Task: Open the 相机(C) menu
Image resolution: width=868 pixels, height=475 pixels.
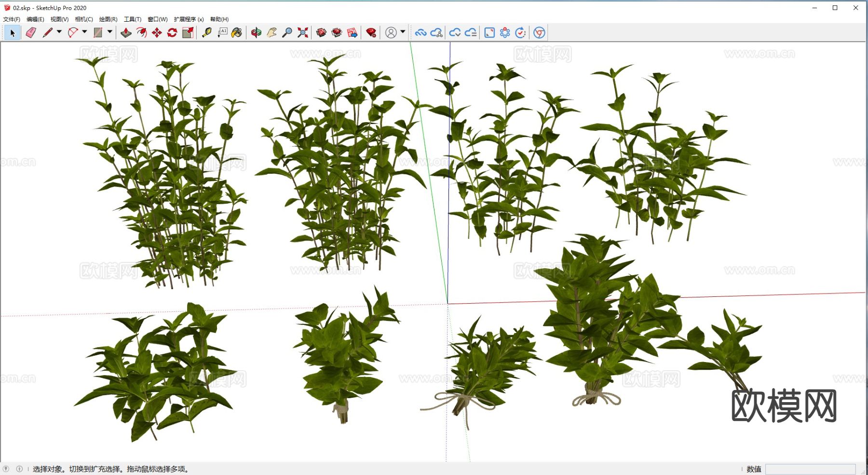Action: [x=84, y=19]
